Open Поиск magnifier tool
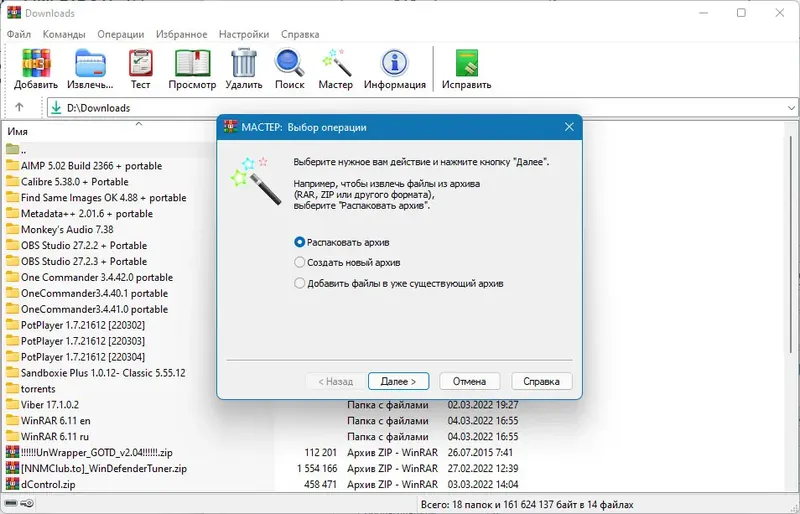 click(x=289, y=63)
